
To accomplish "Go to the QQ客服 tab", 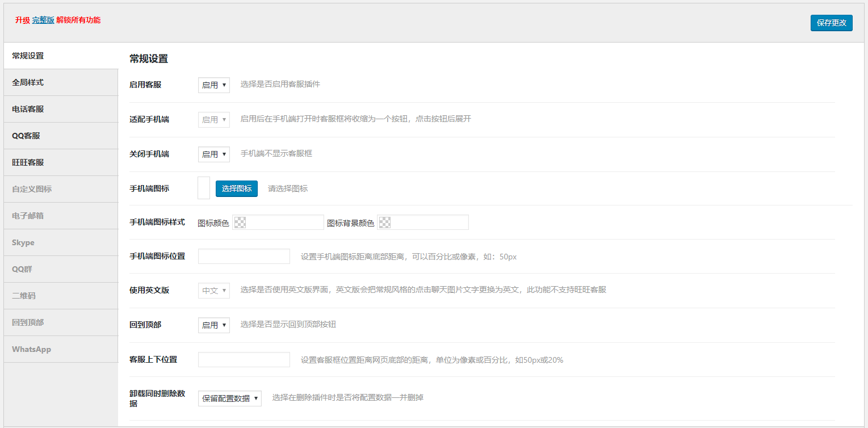I will pos(61,136).
